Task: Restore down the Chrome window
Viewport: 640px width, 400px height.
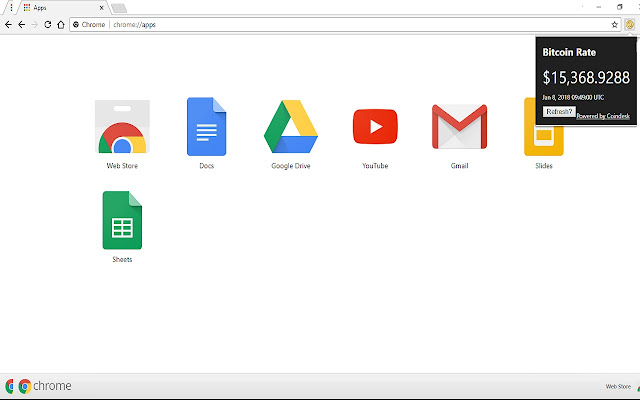Action: tap(620, 7)
